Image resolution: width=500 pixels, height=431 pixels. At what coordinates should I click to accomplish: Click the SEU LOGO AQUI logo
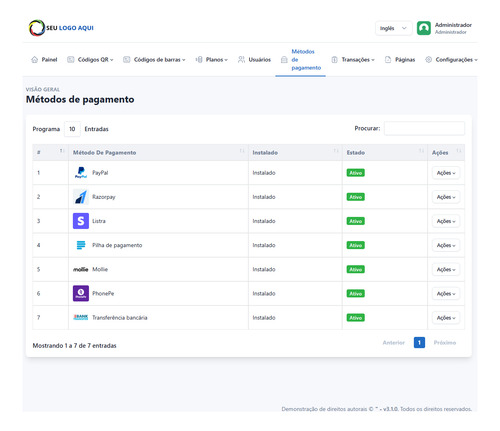61,28
